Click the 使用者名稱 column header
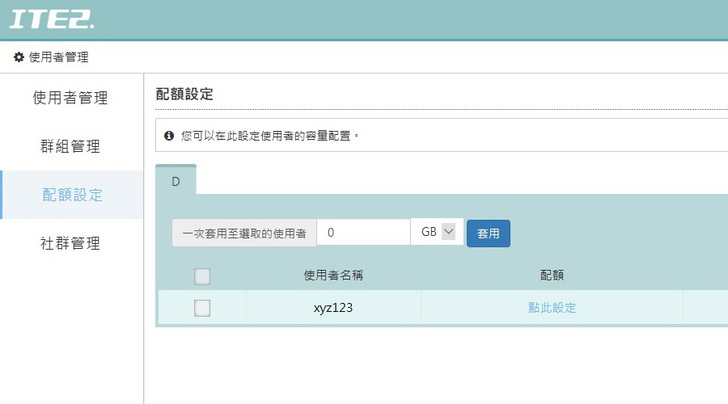 coord(333,275)
